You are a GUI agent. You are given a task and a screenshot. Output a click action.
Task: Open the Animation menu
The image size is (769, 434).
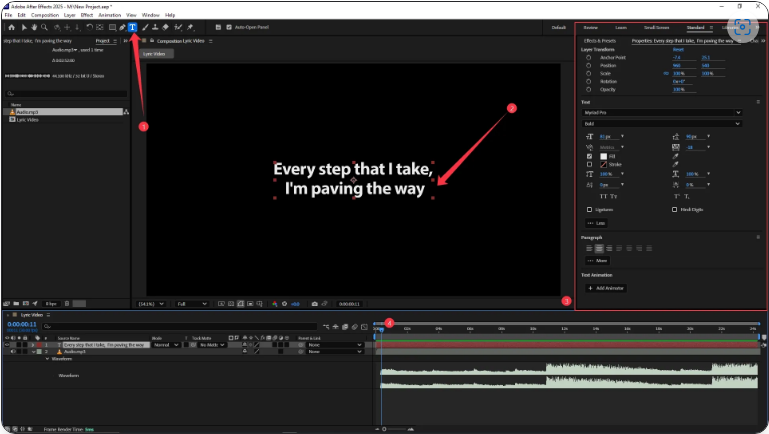pyautogui.click(x=110, y=15)
